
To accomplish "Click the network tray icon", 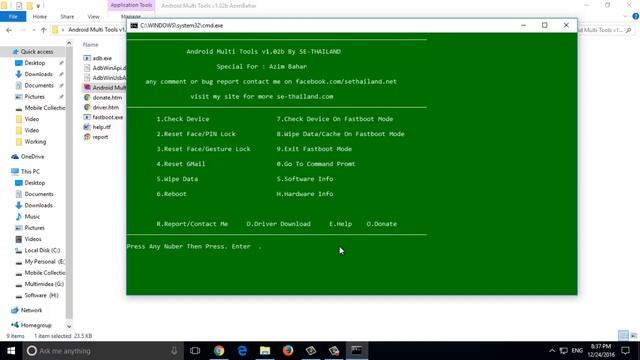I will [x=564, y=351].
